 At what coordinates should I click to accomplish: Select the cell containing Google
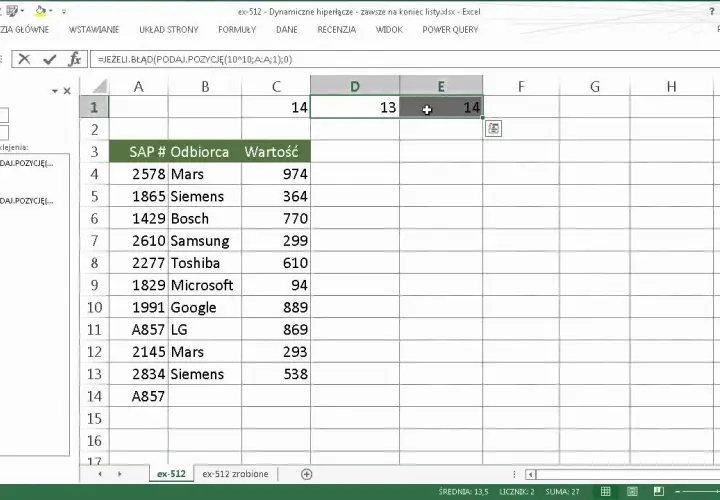[205, 307]
